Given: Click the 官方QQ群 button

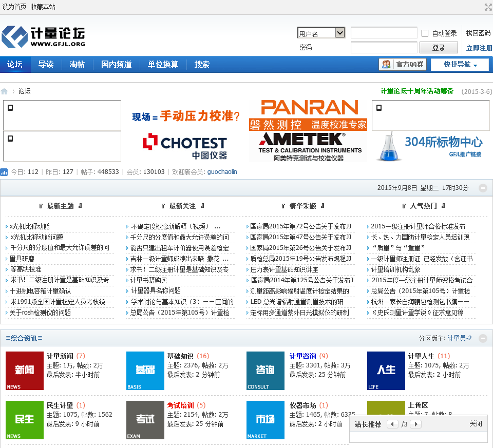Looking at the screenshot, I should click(403, 65).
